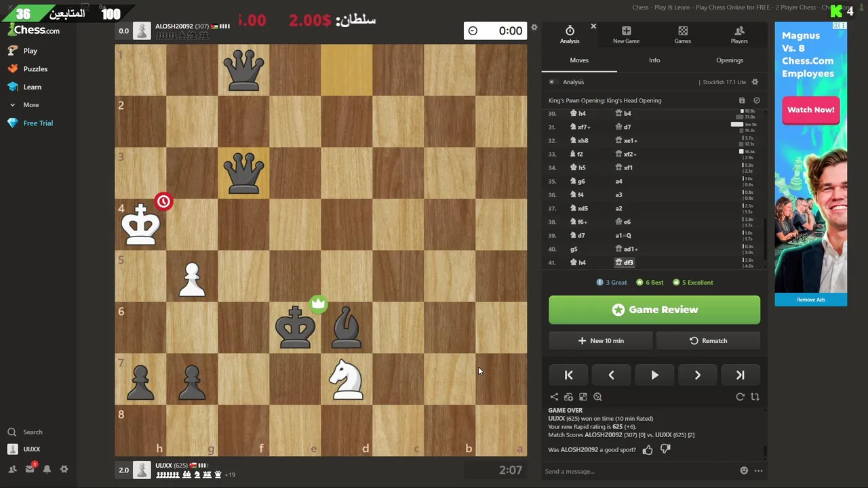Click the refresh arrow icon
The width and height of the screenshot is (868, 488).
coord(741,397)
